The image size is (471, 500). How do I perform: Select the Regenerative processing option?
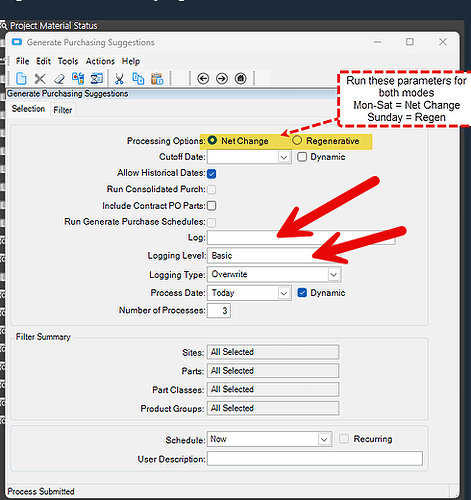tap(297, 140)
